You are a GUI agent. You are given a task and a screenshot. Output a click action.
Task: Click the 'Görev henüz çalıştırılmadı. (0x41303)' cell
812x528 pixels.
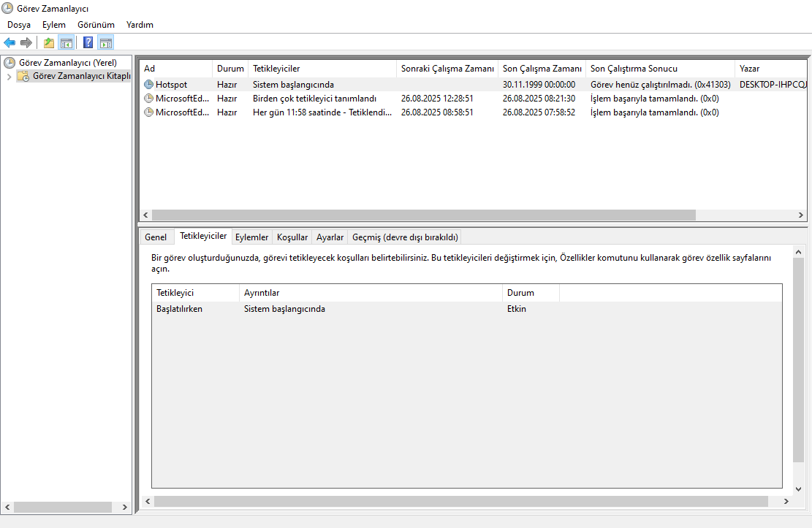coord(660,85)
